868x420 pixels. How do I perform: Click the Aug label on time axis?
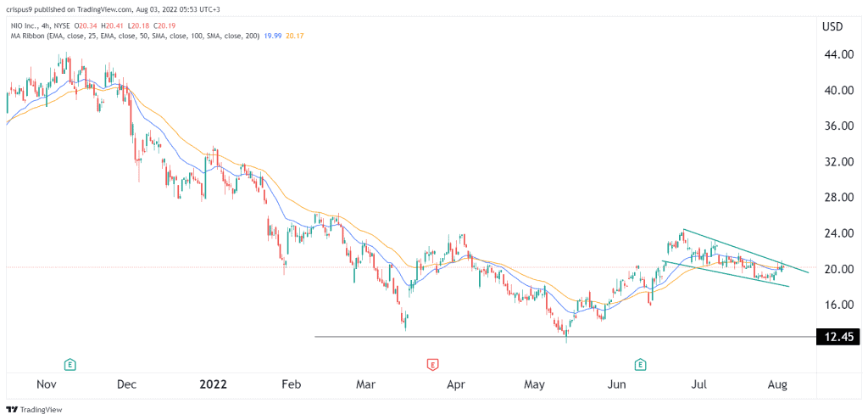pyautogui.click(x=777, y=384)
